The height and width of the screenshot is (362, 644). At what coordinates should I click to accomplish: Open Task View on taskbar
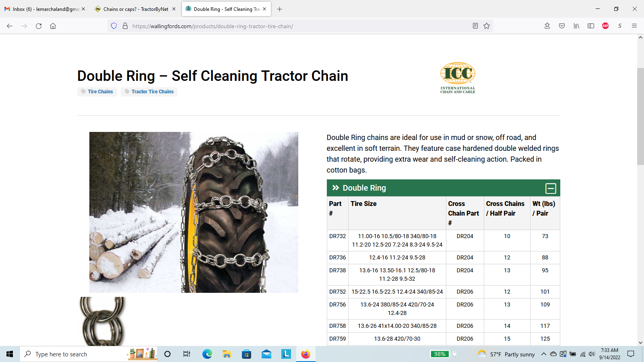point(187,354)
